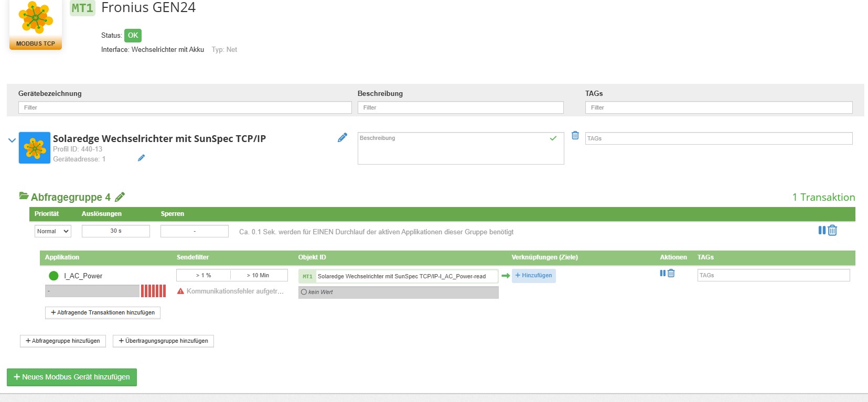Click the device TAGs input field
The height and width of the screenshot is (402, 868).
(x=719, y=138)
